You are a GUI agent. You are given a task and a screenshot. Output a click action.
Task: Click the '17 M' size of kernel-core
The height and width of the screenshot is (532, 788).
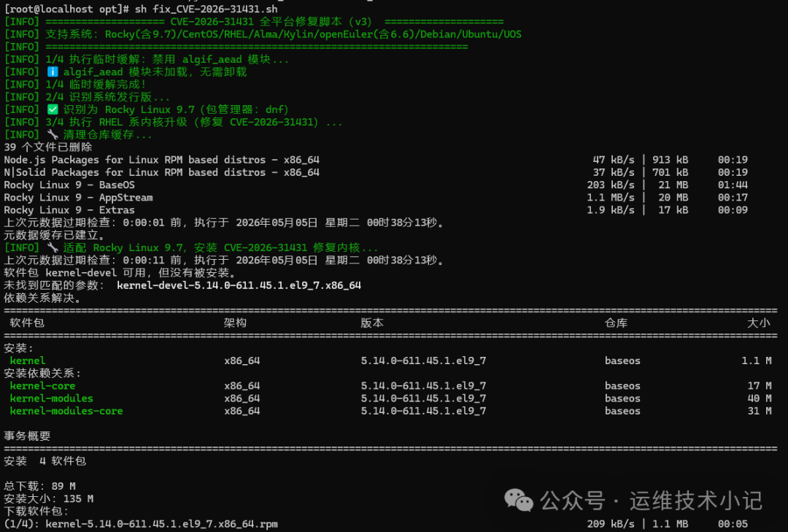click(x=760, y=385)
